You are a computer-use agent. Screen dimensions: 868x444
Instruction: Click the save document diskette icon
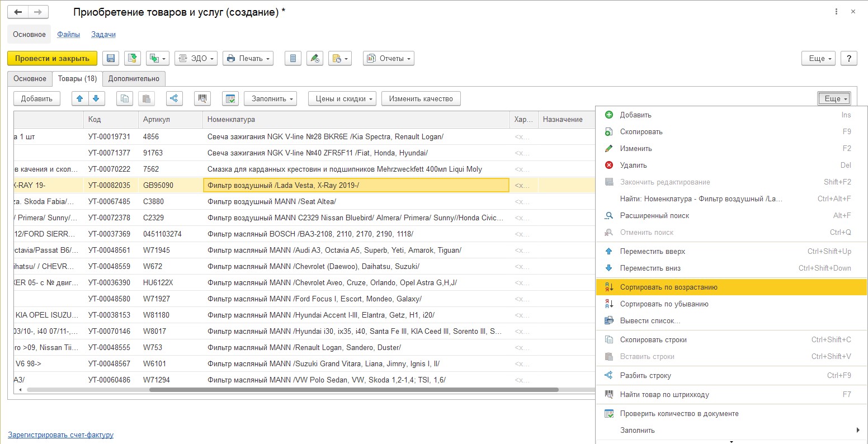110,59
